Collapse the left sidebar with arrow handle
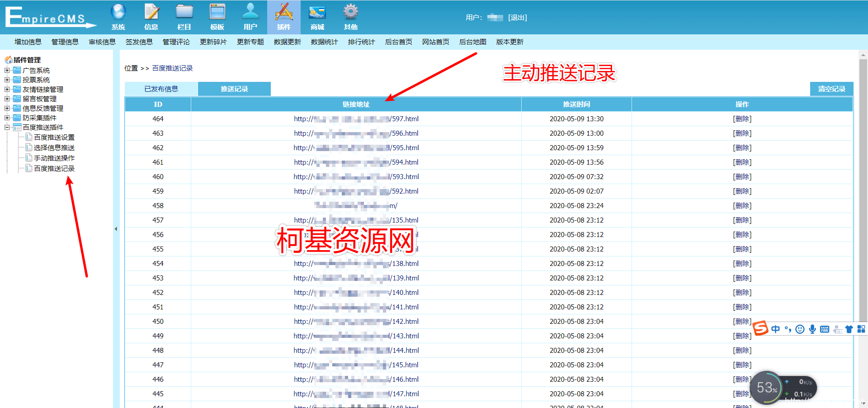 [116, 229]
